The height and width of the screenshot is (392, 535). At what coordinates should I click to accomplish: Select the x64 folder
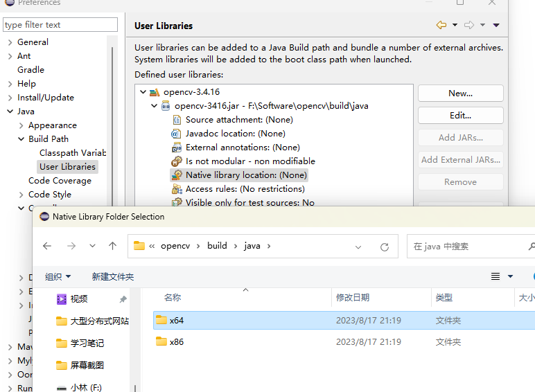tap(344, 321)
